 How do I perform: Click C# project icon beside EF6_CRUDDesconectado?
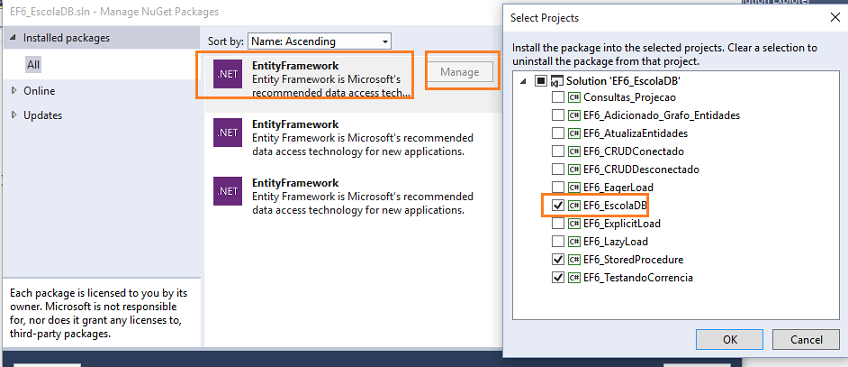[x=574, y=169]
